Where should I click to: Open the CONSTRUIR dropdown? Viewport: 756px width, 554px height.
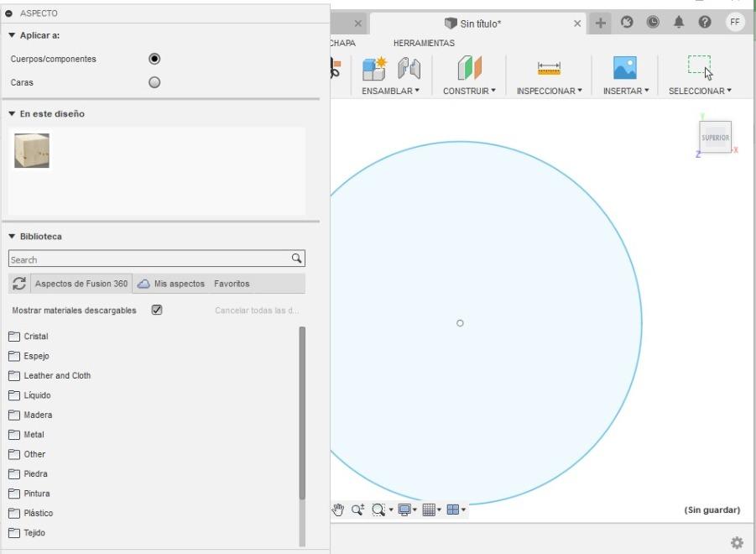pos(469,91)
